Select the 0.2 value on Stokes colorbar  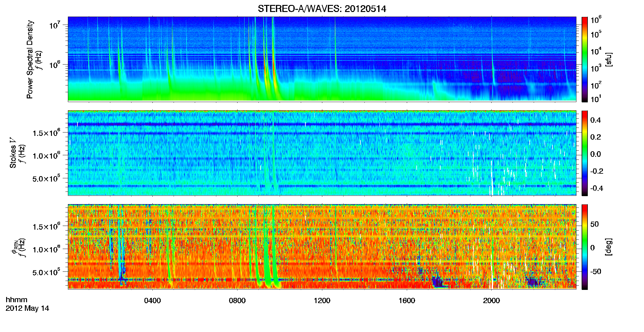595,137
